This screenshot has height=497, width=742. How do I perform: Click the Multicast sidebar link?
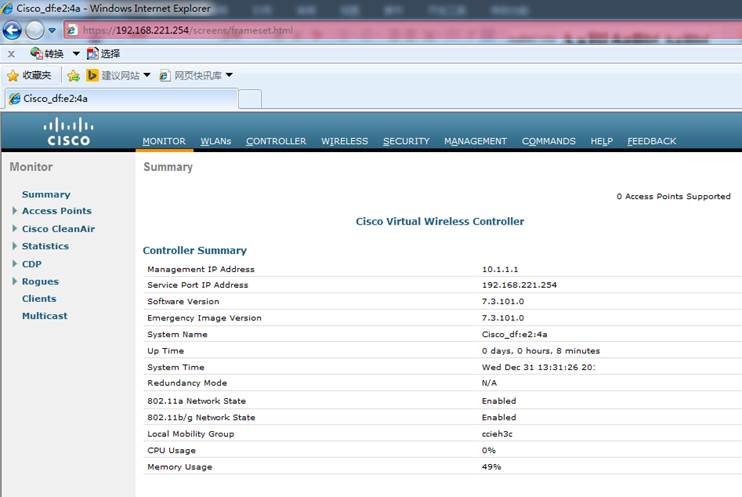pos(44,316)
